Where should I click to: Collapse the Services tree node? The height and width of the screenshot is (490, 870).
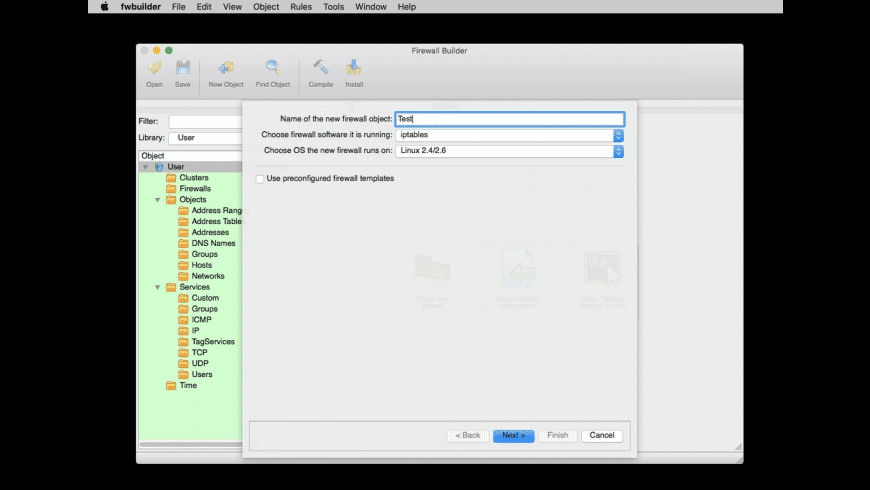point(158,287)
